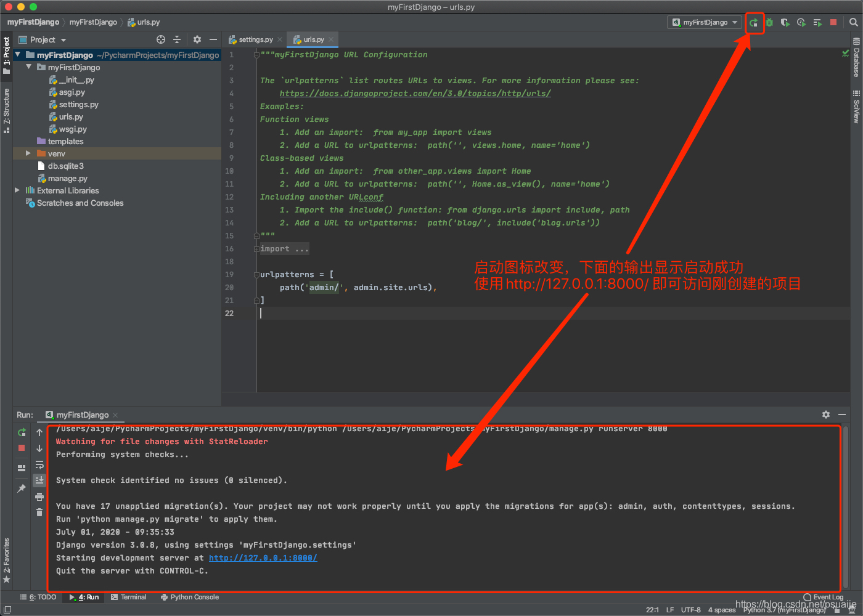Close the myFirstDjango run tab
The height and width of the screenshot is (616, 863).
tap(115, 415)
